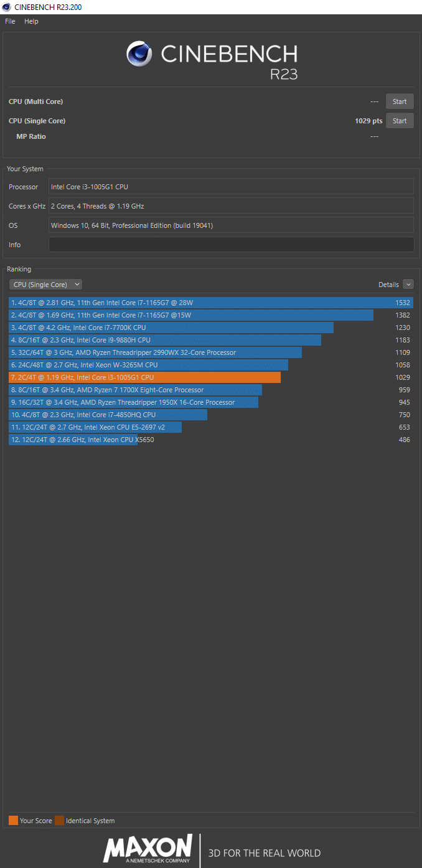
Task: Select ranking row 1 i7-1165G7 @ 28W
Action: point(211,303)
